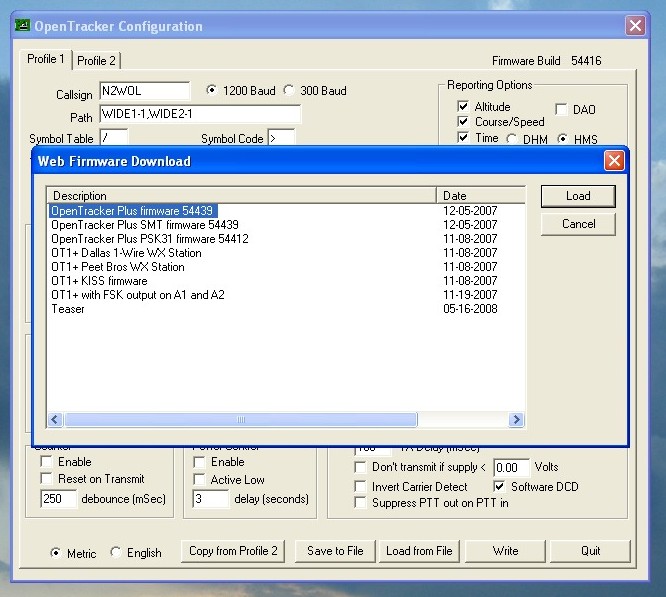Select OpenTracker Plus PSK31 firmware 54412
Screen dimensions: 666x597
point(150,239)
